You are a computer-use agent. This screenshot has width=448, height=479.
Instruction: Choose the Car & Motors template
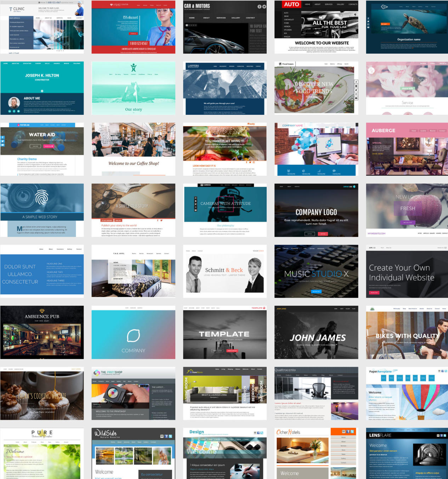coord(225,27)
